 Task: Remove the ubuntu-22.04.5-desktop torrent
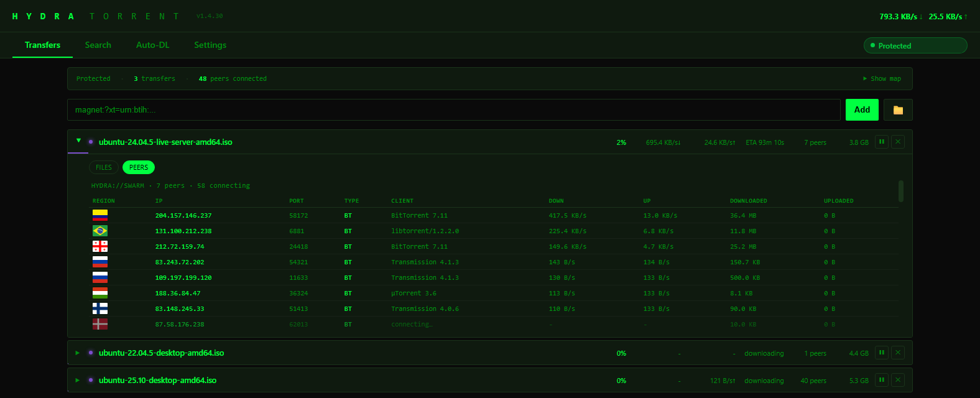click(897, 353)
